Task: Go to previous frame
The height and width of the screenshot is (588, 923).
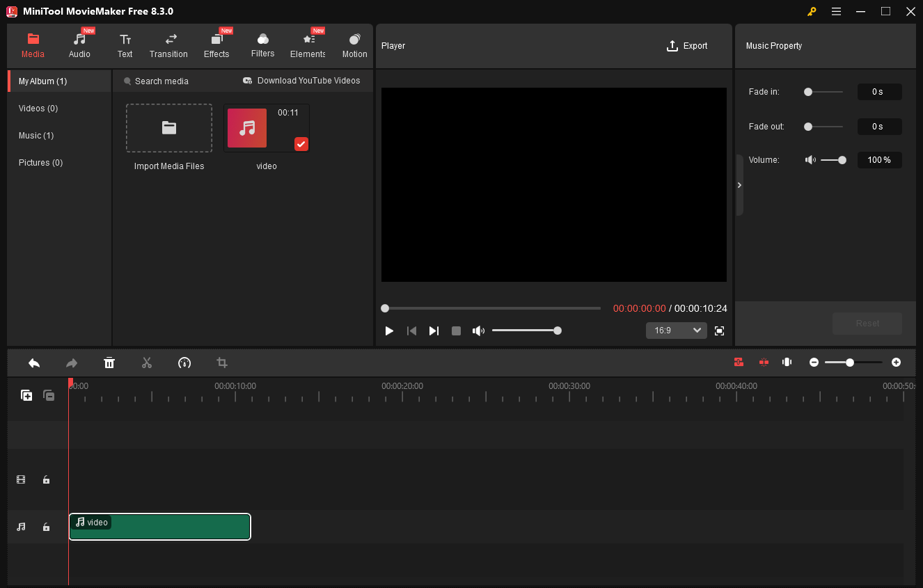Action: (411, 331)
